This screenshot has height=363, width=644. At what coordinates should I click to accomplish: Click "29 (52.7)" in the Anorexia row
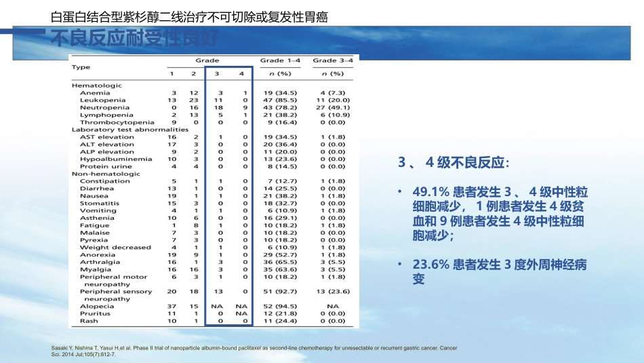(x=280, y=255)
